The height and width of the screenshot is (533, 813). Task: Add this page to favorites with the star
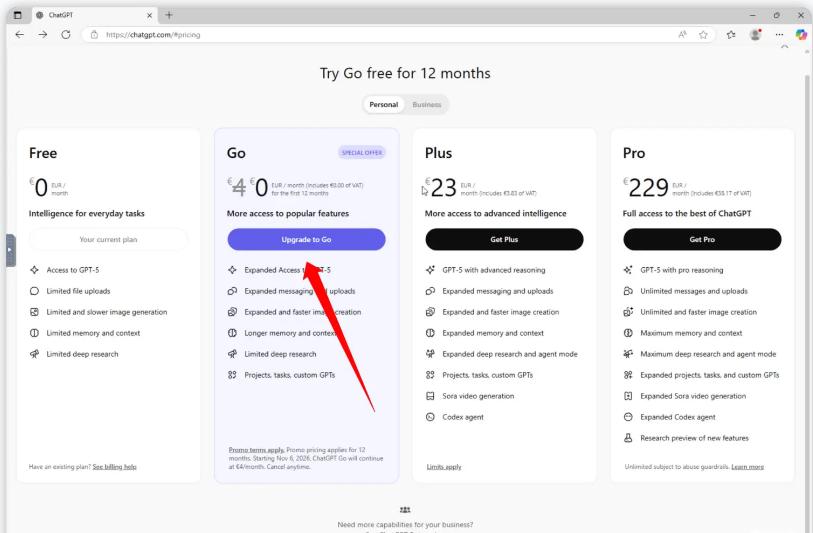(x=704, y=35)
